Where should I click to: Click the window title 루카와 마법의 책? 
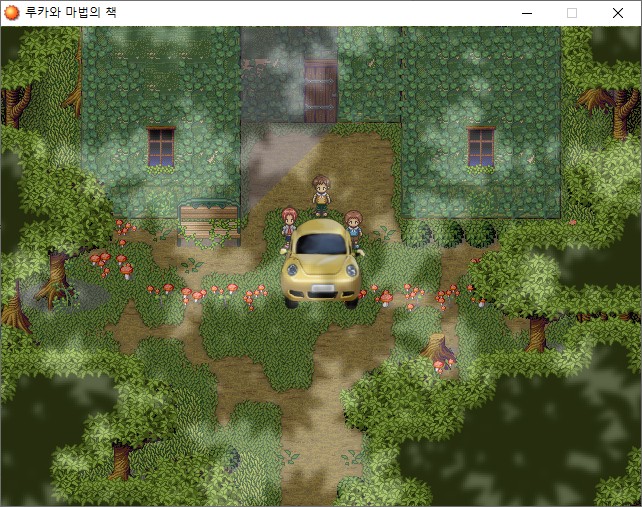71,12
